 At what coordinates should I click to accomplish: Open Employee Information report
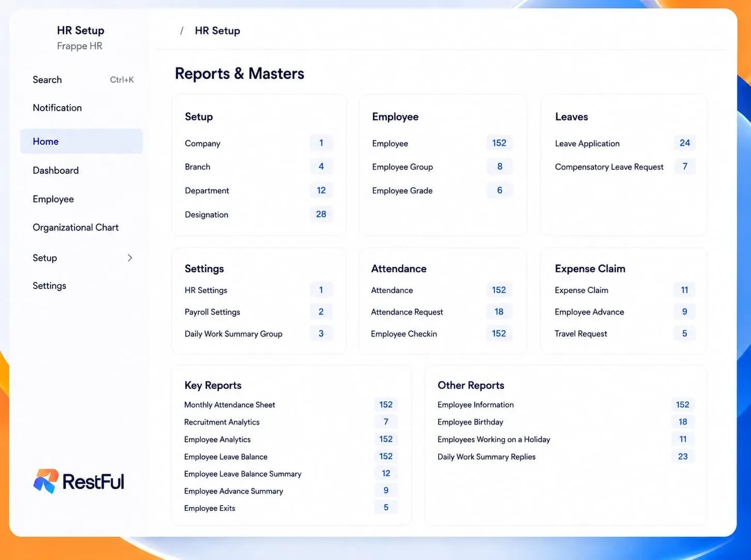click(x=476, y=404)
